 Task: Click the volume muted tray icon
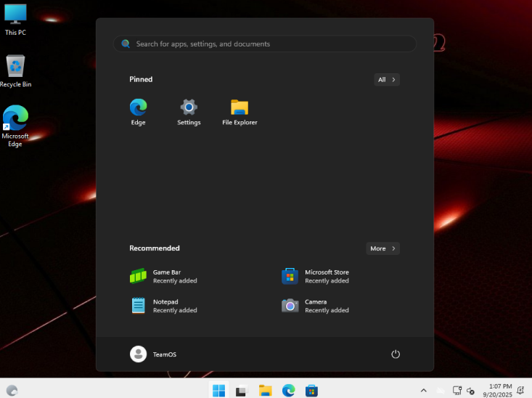(x=470, y=391)
